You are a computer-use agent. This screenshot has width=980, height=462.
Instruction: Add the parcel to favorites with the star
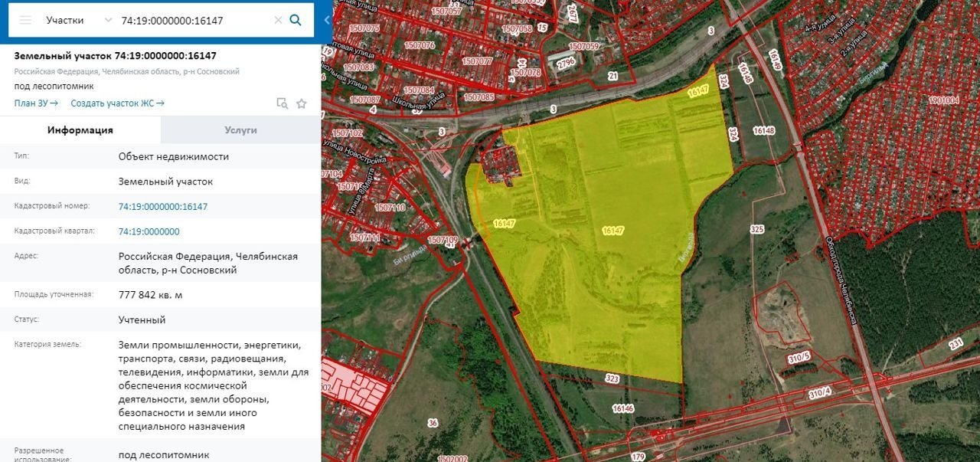pos(302,103)
